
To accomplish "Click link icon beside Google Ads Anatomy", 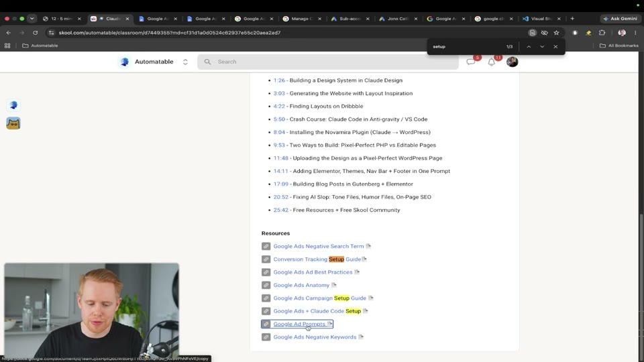I will [x=266, y=285].
